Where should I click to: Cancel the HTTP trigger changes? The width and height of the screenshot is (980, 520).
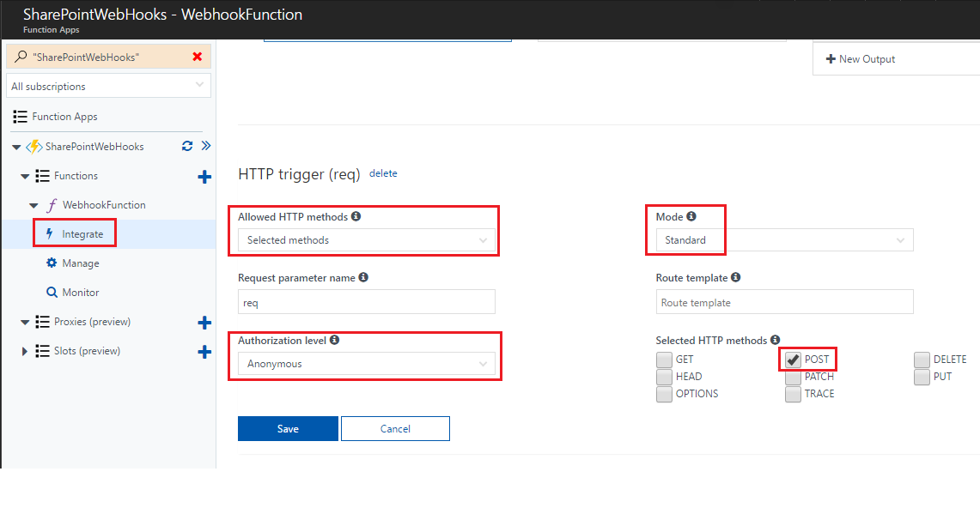pyautogui.click(x=395, y=429)
